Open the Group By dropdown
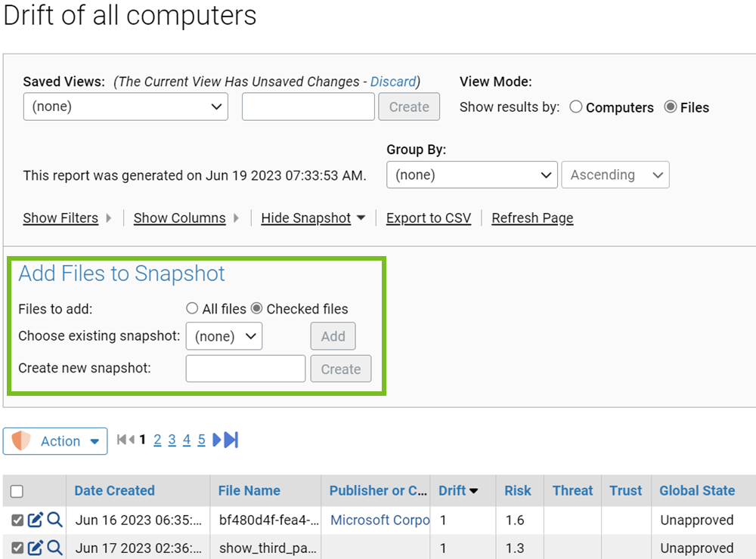This screenshot has height=559, width=756. pyautogui.click(x=472, y=174)
